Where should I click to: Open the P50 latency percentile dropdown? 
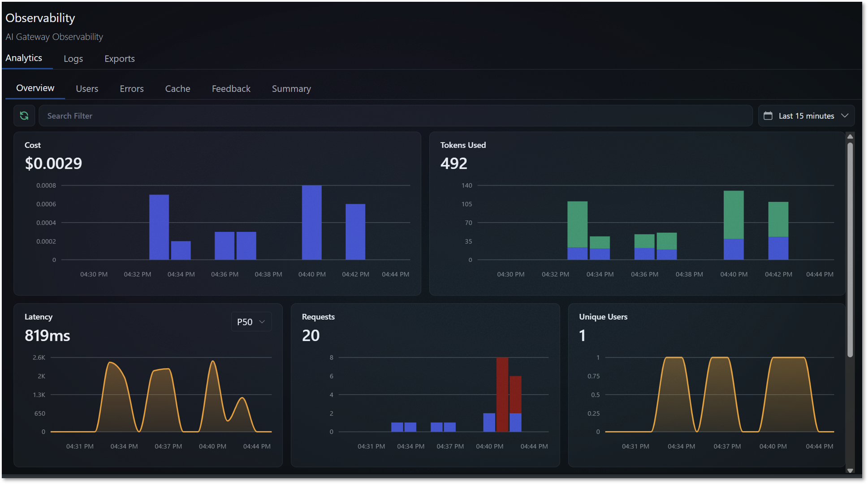click(x=251, y=322)
